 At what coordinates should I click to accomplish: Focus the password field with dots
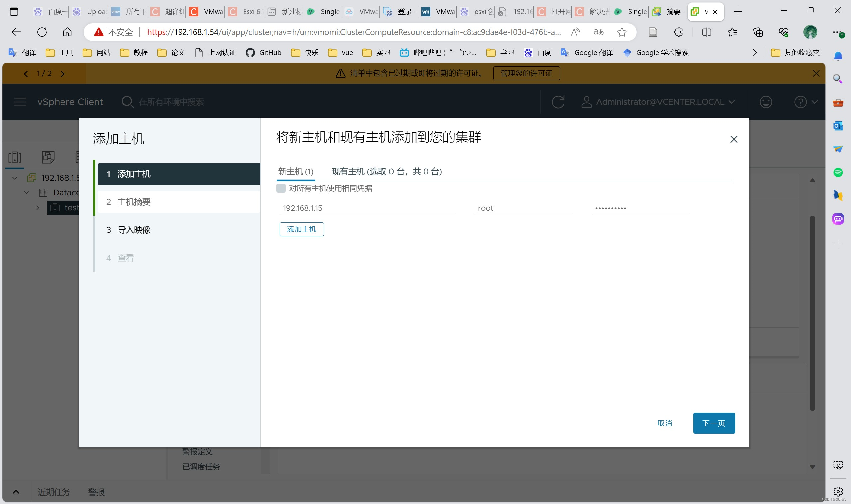[x=641, y=208]
